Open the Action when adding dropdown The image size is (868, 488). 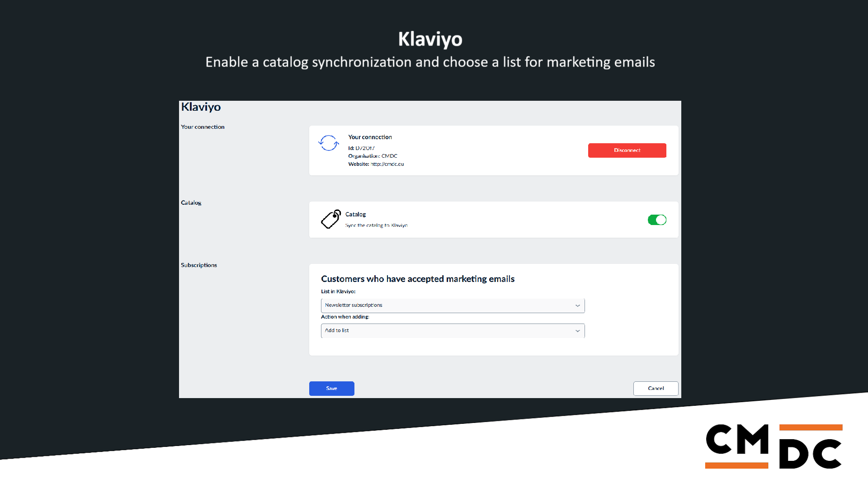pyautogui.click(x=452, y=331)
